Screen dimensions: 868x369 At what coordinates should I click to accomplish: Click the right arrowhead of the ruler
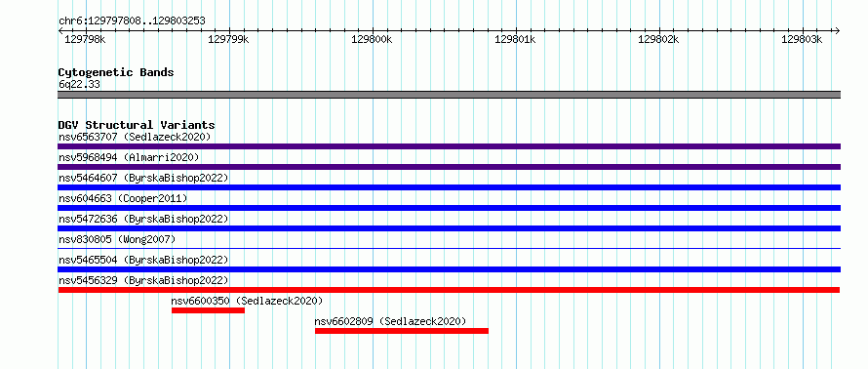click(838, 30)
